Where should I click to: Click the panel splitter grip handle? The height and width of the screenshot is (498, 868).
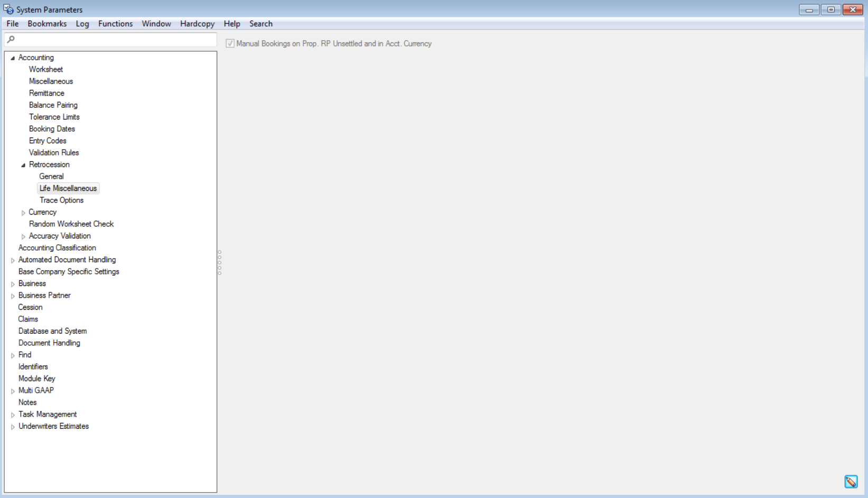219,262
